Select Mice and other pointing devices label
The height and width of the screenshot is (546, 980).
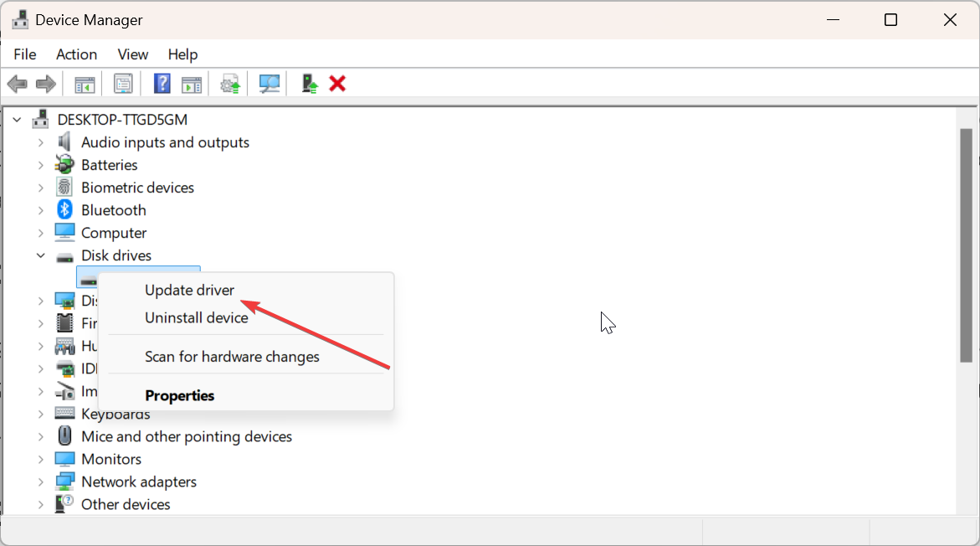[187, 436]
